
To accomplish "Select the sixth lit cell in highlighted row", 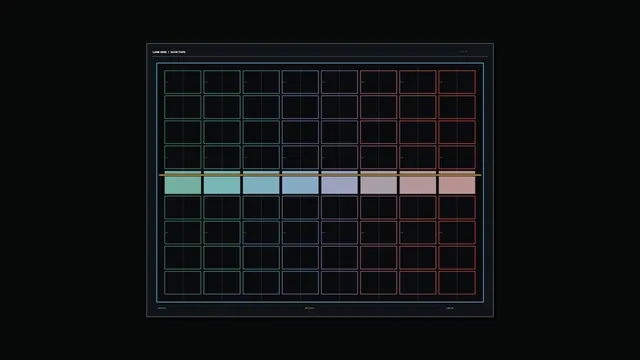I will pos(379,182).
